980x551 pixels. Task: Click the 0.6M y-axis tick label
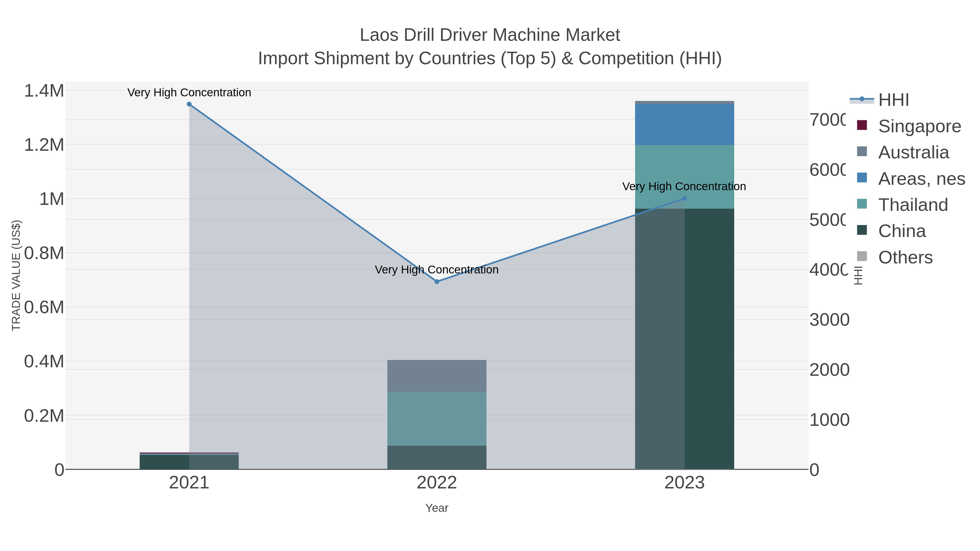pyautogui.click(x=44, y=307)
